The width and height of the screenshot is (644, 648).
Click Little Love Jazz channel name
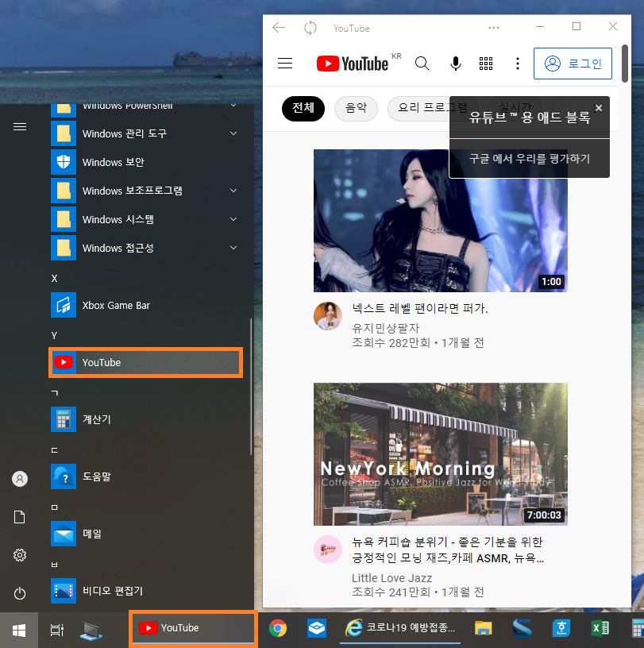(x=391, y=578)
